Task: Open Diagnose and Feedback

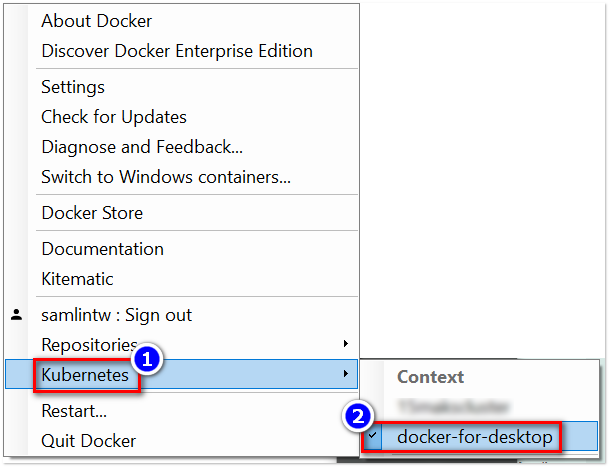Action: 141,147
